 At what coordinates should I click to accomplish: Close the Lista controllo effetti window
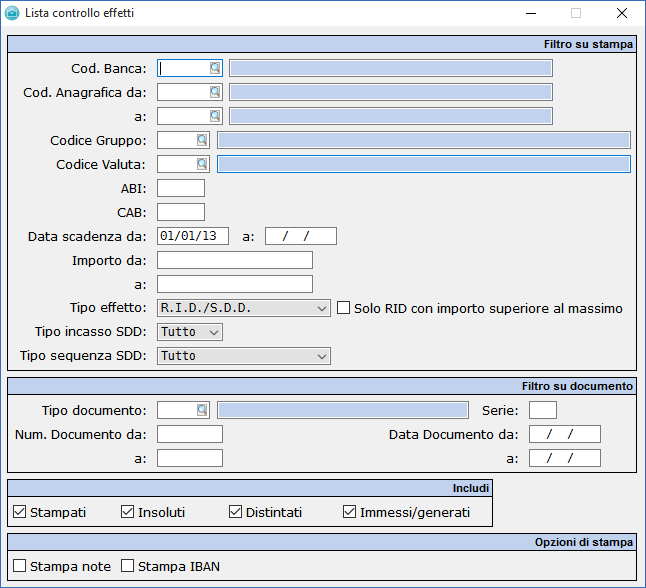[x=622, y=13]
